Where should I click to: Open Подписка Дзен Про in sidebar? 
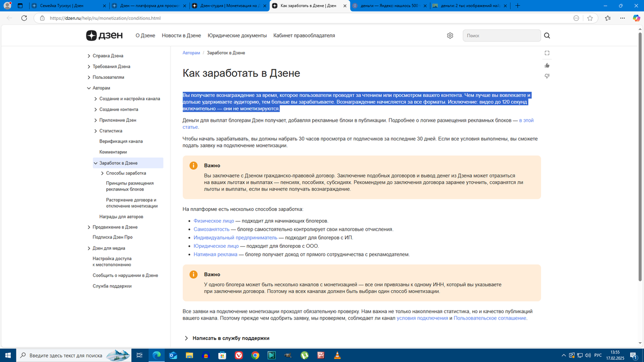point(113,237)
